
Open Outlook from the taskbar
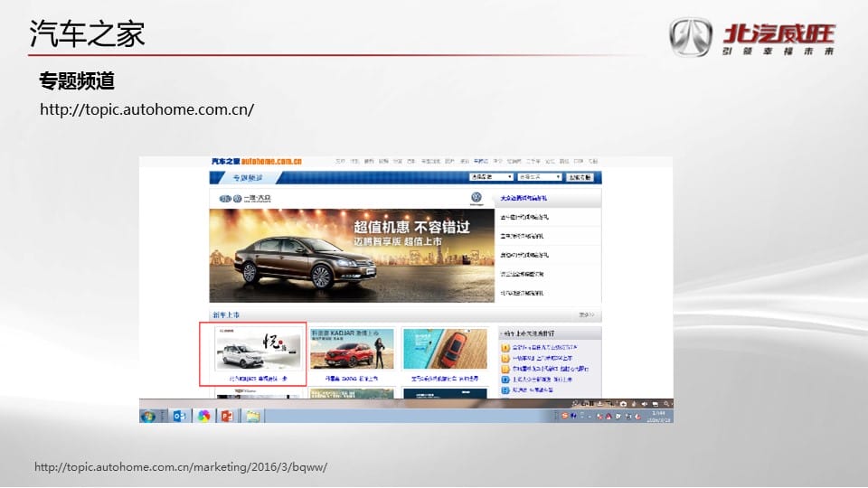[x=179, y=416]
